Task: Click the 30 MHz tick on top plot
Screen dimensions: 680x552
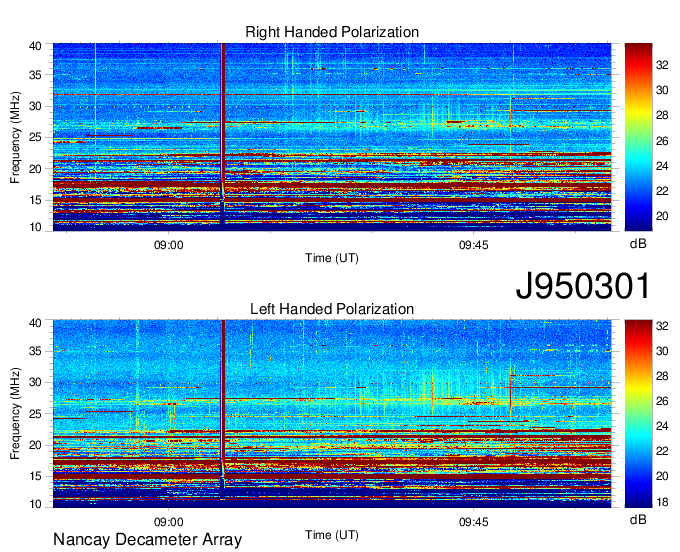Action: 35,106
